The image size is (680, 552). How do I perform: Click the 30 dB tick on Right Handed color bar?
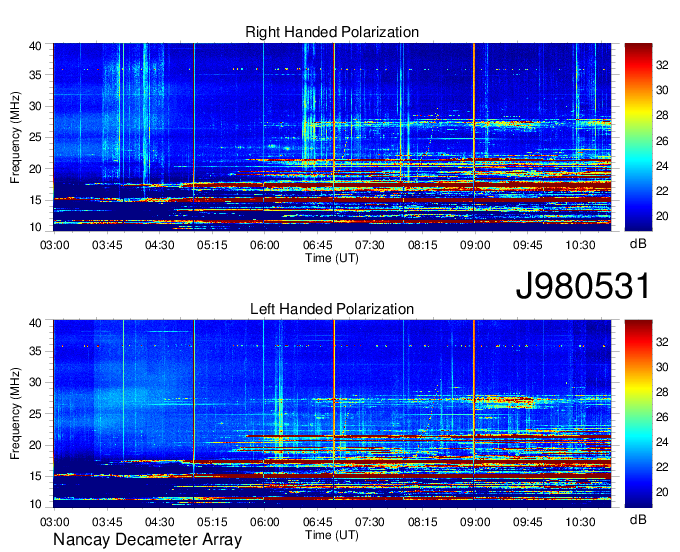tap(662, 90)
